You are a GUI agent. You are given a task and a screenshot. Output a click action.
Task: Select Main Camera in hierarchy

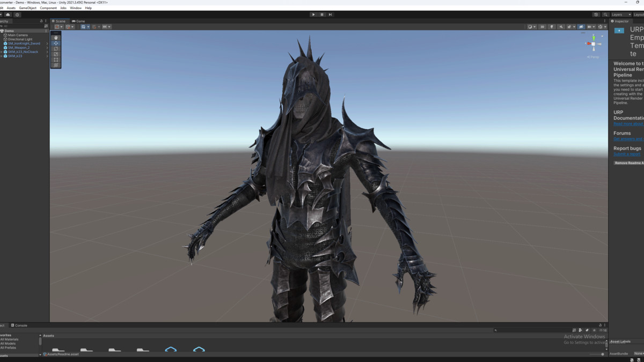[18, 35]
